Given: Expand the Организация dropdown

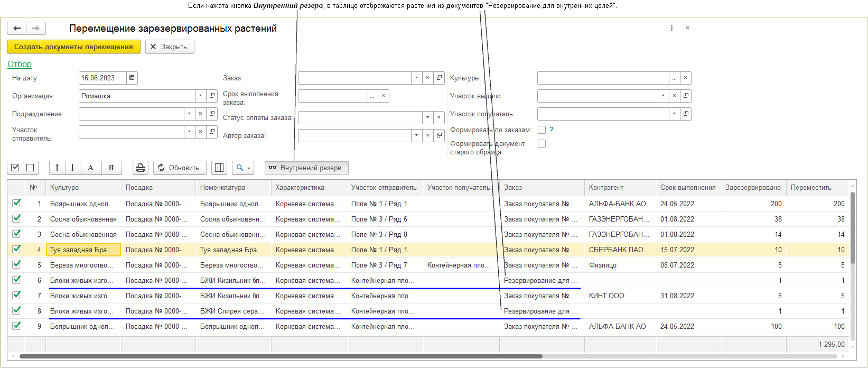Looking at the screenshot, I should (201, 96).
